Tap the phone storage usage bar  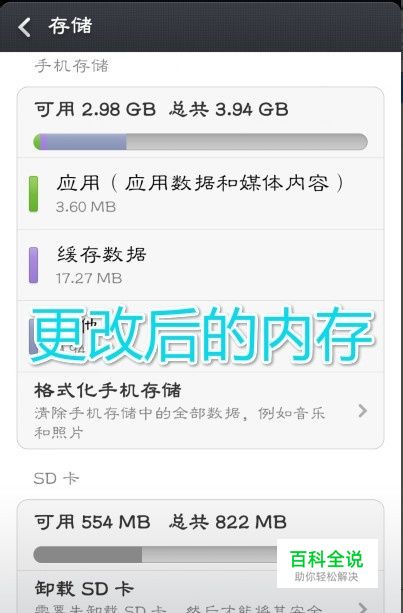[x=201, y=142]
